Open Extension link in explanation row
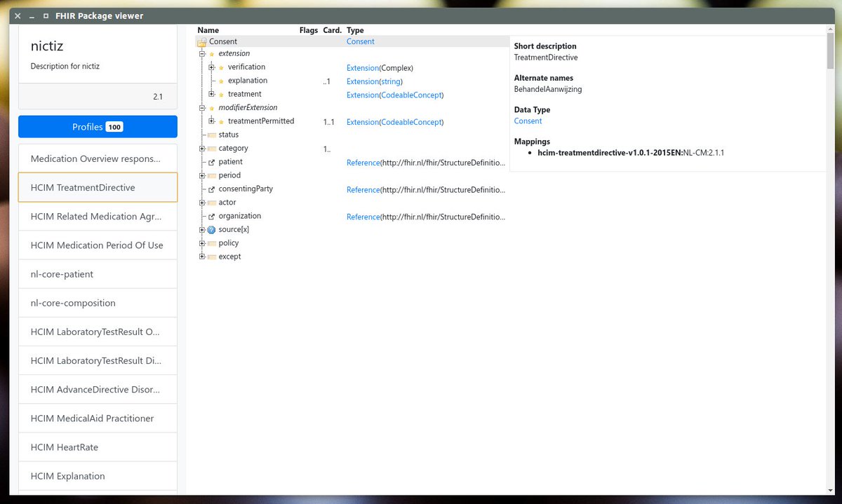 (363, 81)
